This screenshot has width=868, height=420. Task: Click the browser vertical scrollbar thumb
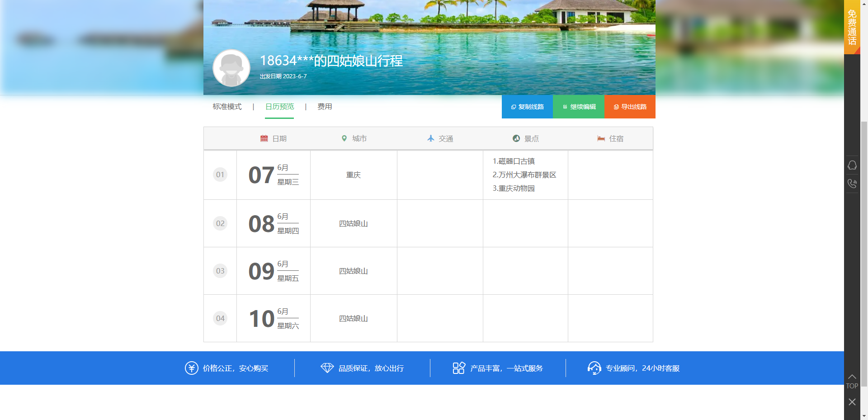click(x=864, y=253)
